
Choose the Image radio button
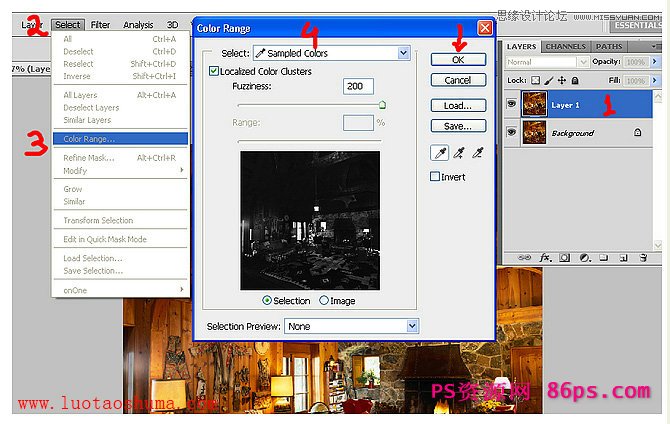[324, 300]
